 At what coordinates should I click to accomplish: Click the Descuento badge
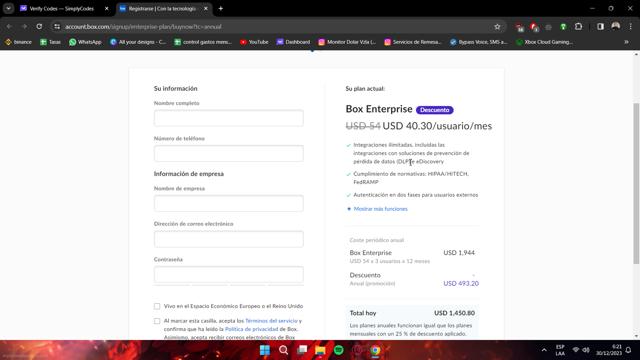click(x=435, y=110)
